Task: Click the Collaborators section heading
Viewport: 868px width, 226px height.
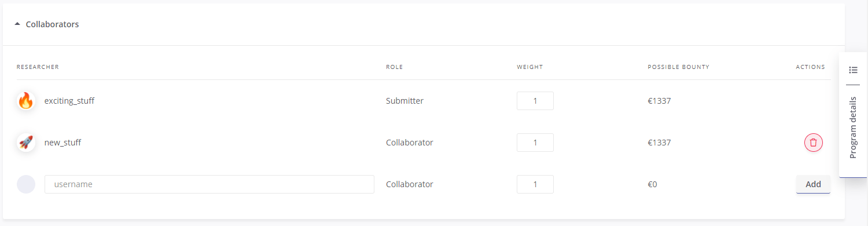Action: click(52, 24)
